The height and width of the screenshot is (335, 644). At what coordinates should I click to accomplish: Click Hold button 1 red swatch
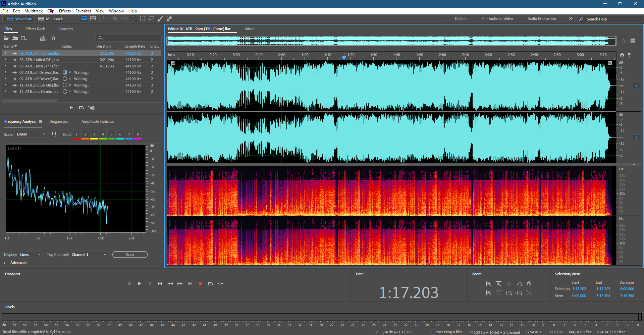click(x=76, y=135)
